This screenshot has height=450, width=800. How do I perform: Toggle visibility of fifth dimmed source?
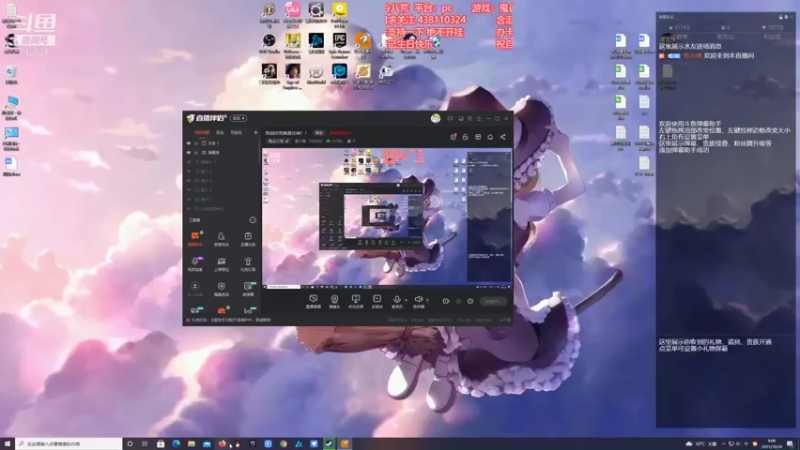[189, 180]
